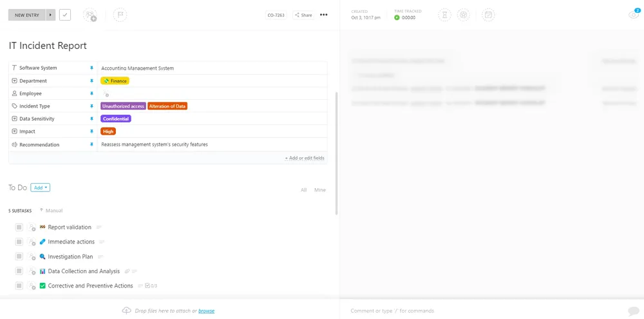The height and width of the screenshot is (319, 644).
Task: Assign an Employee via the person icon
Action: pyautogui.click(x=106, y=93)
